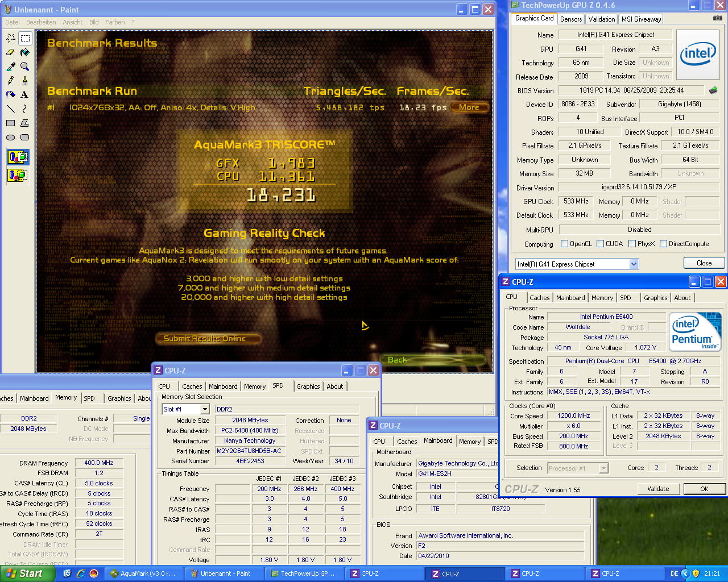Open the Datei menu in Paint
The image size is (728, 582).
(12, 22)
